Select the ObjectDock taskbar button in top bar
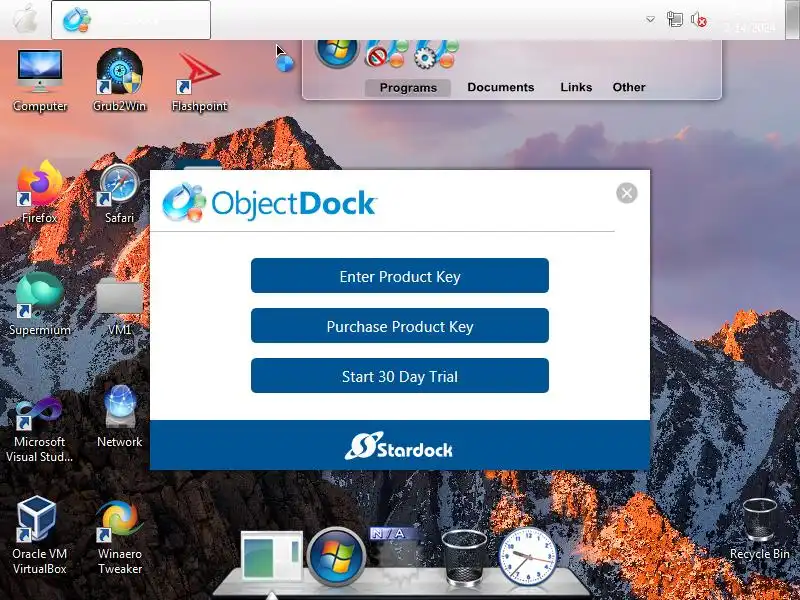 pyautogui.click(x=131, y=20)
